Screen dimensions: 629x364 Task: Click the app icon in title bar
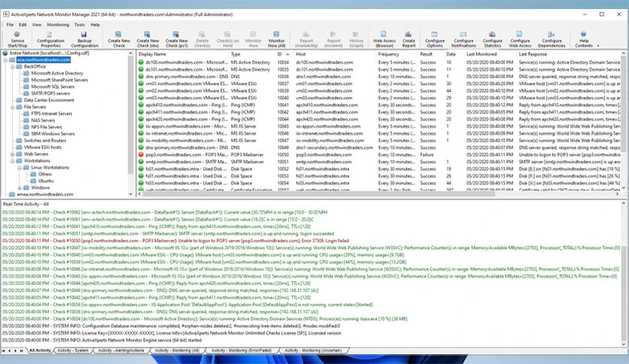coord(6,14)
